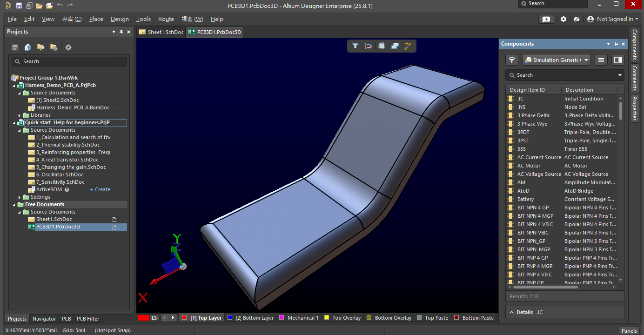Click the Panels button in status bar
Image resolution: width=644 pixels, height=335 pixels.
tap(629, 331)
